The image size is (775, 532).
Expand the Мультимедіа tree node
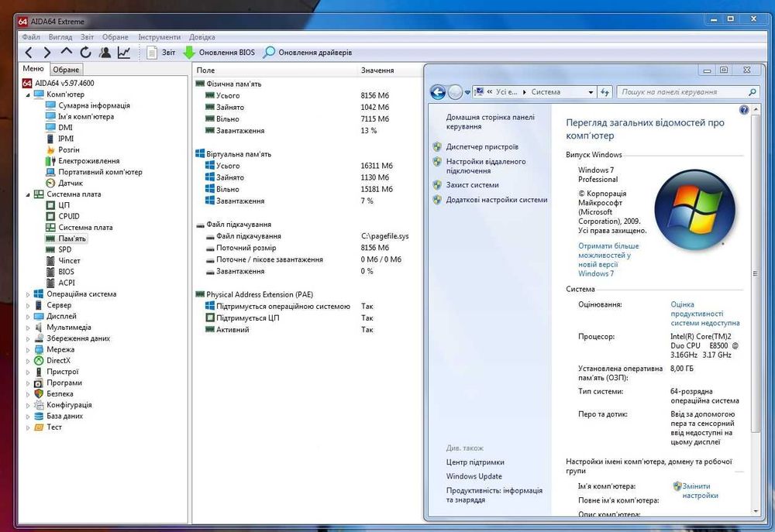click(x=29, y=328)
